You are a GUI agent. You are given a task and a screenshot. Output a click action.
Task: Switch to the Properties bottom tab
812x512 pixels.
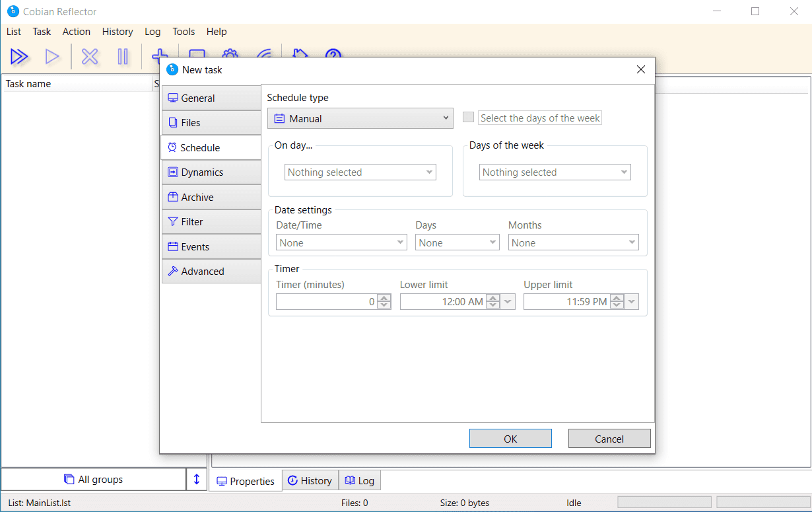(246, 481)
